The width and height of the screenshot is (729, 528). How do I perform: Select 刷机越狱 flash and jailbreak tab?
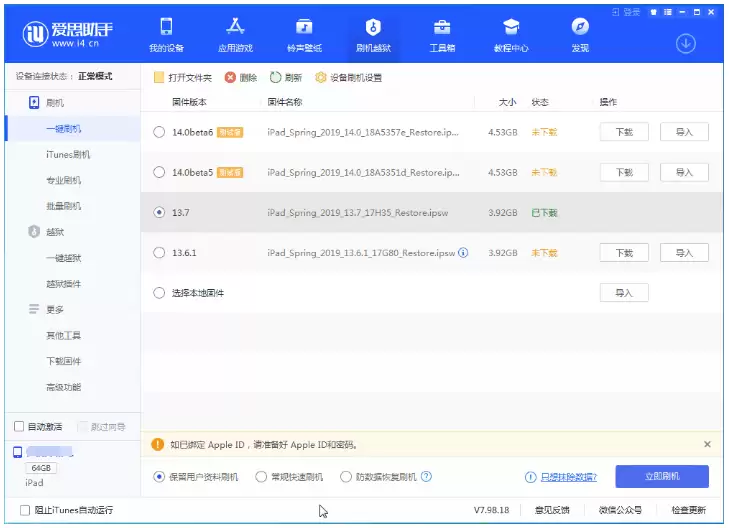pyautogui.click(x=373, y=35)
